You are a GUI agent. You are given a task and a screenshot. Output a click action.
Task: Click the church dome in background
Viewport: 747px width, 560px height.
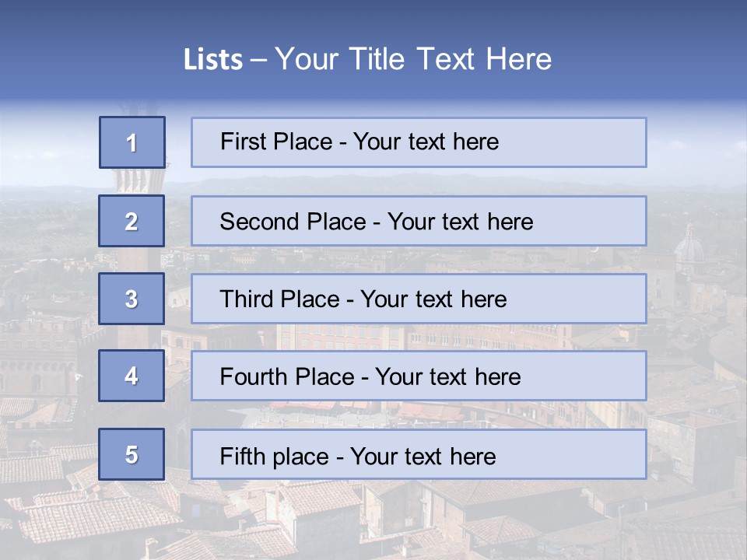click(x=689, y=247)
